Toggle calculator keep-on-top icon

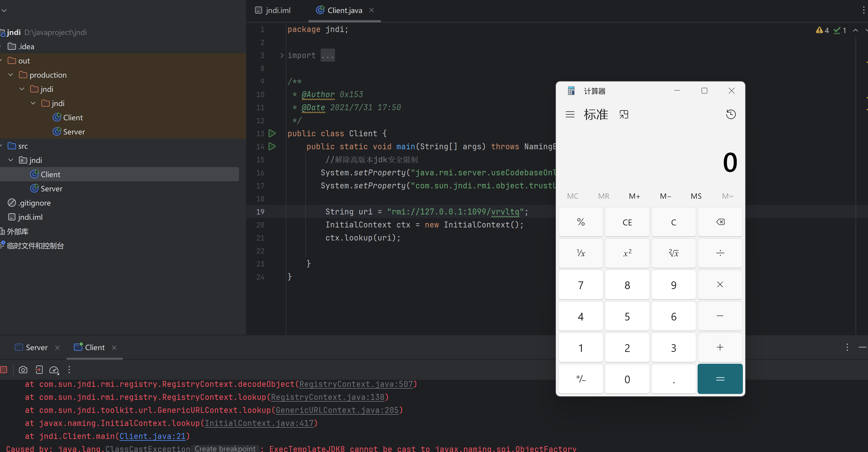pos(624,114)
